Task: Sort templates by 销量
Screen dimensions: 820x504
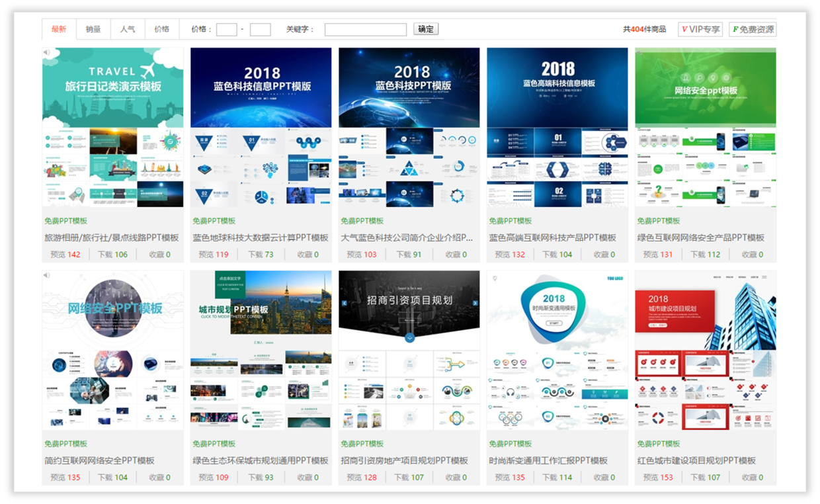Action: point(93,29)
